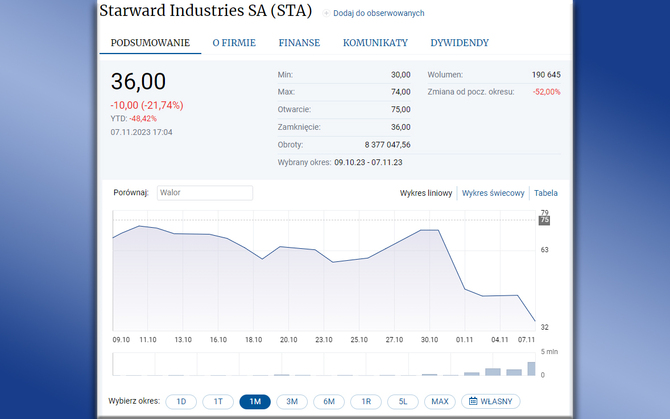Viewport: 670px width, 419px height.
Task: Click the Otwarcie value 75,00
Action: (x=401, y=109)
